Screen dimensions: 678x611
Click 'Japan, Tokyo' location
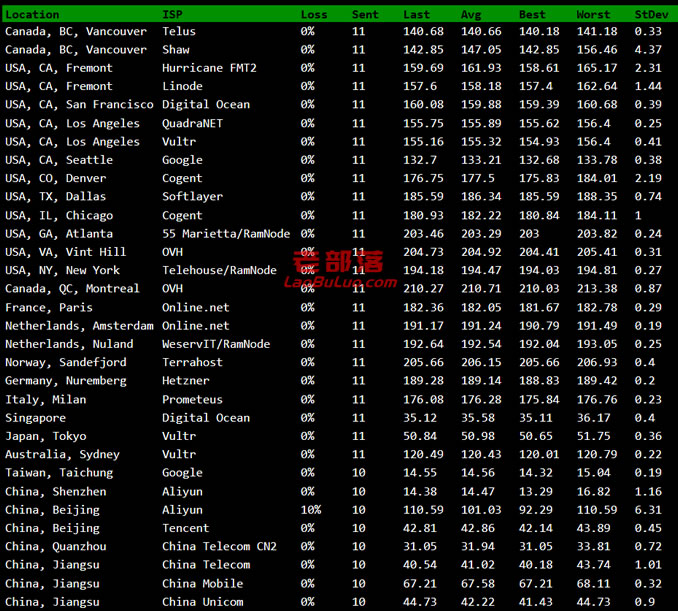click(x=45, y=436)
